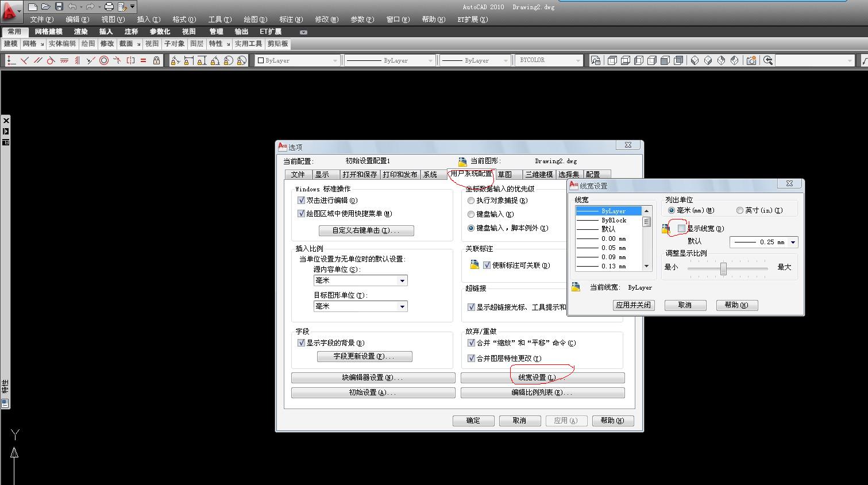Image resolution: width=868 pixels, height=485 pixels.
Task: Open the 目标图形单位 dropdown
Action: 361,306
